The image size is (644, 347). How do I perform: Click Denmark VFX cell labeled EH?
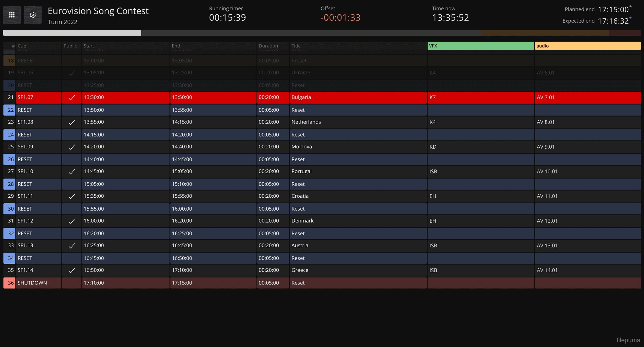click(x=433, y=221)
